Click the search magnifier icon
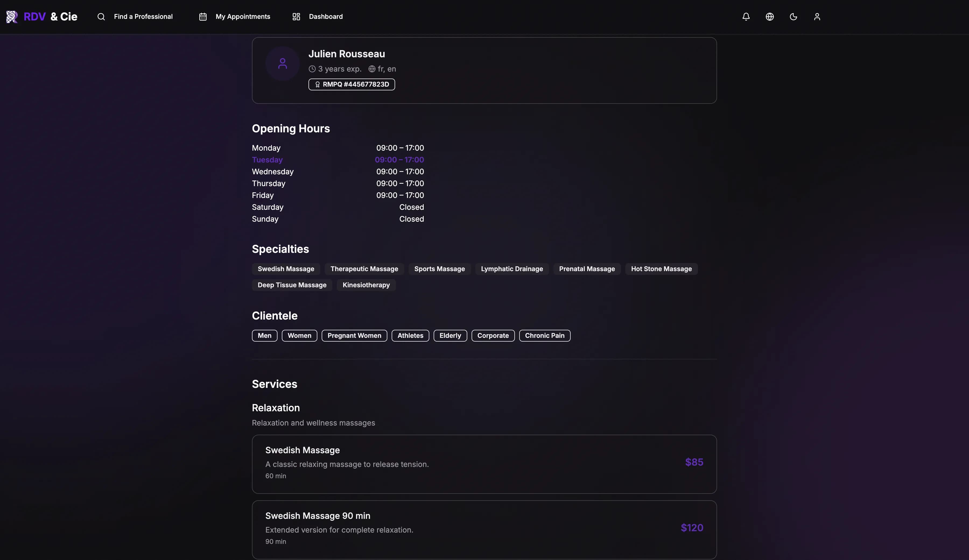This screenshot has height=560, width=969. [x=101, y=16]
